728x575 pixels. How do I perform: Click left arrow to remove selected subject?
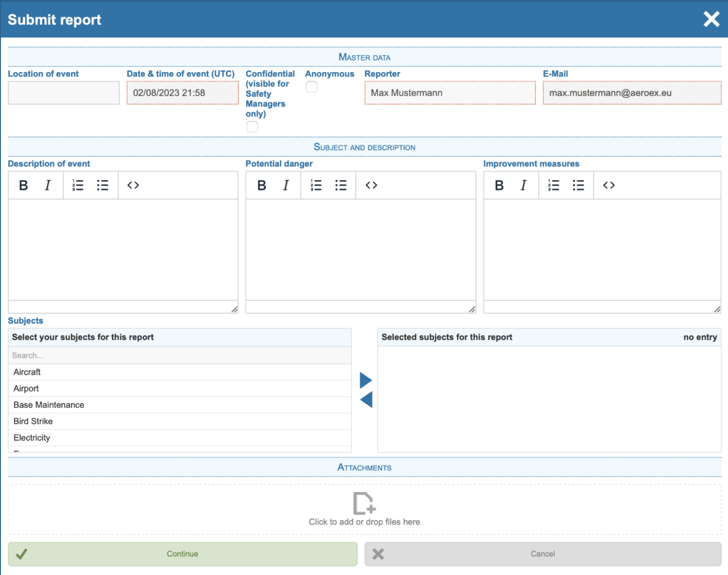[x=365, y=400]
